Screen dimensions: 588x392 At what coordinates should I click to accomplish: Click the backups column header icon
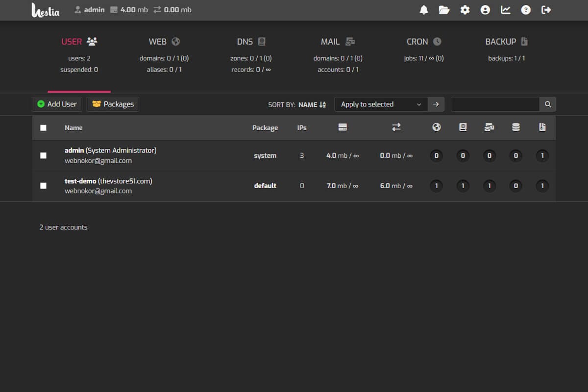(542, 127)
